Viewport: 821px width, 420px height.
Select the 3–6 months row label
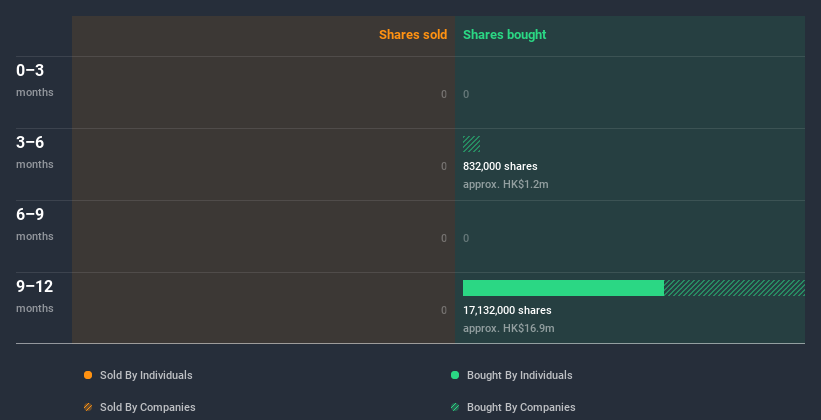35,152
